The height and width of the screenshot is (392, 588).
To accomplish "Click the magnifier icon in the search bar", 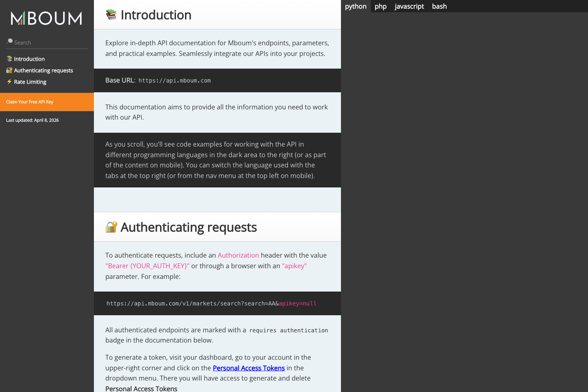I will pyautogui.click(x=9, y=41).
